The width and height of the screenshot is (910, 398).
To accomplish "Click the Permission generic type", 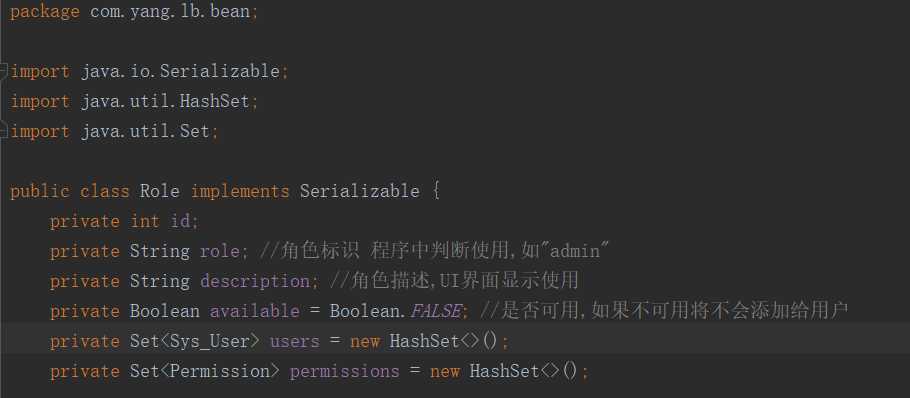I will (x=219, y=372).
